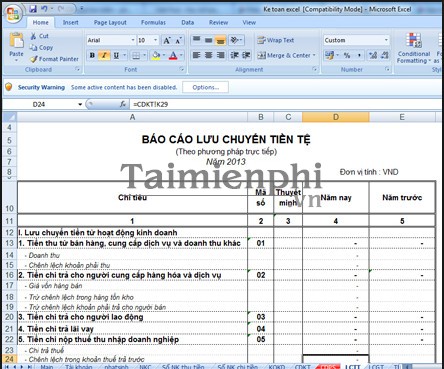Apply the red Font Color A
This screenshot has height=369, width=444.
tap(173, 55)
